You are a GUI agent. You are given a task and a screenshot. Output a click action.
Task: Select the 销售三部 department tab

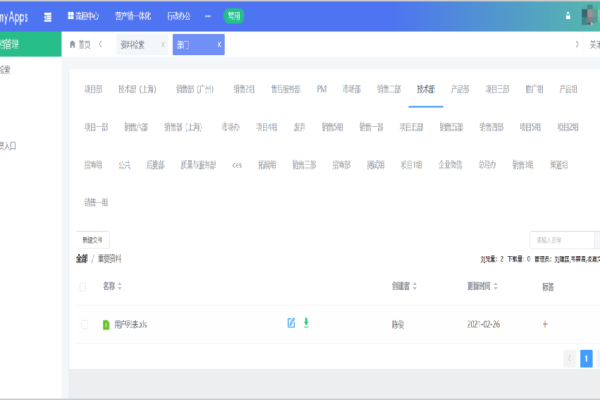(x=304, y=165)
